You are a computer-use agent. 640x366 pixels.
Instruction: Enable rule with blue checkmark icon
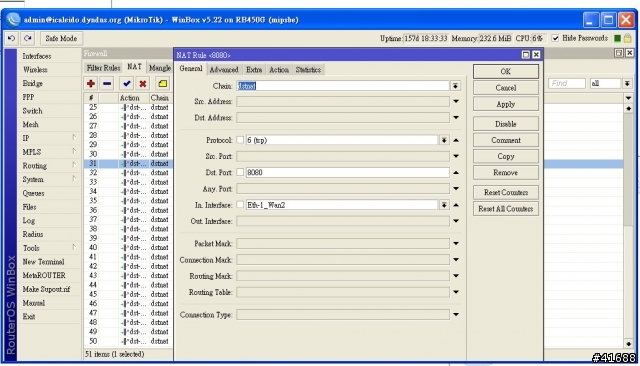(127, 84)
